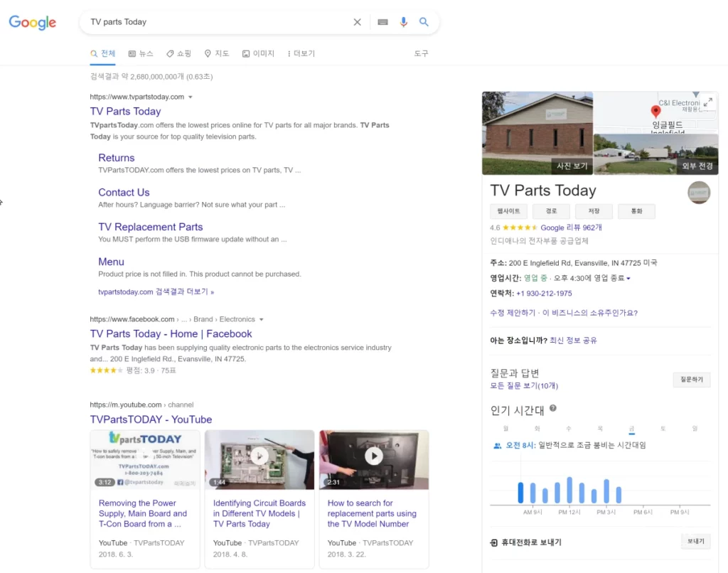Select the 월 (Monday) tab in popular times
The width and height of the screenshot is (728, 573).
pos(505,429)
